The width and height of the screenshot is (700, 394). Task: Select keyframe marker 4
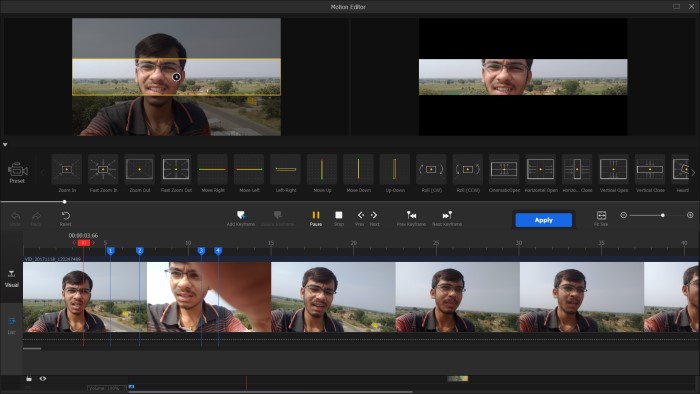pos(218,251)
